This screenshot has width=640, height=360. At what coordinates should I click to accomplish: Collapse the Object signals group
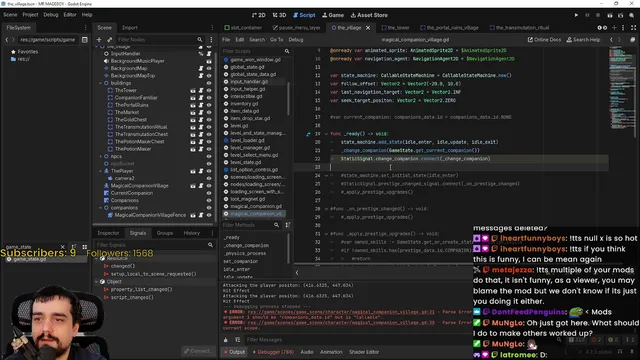click(x=97, y=282)
